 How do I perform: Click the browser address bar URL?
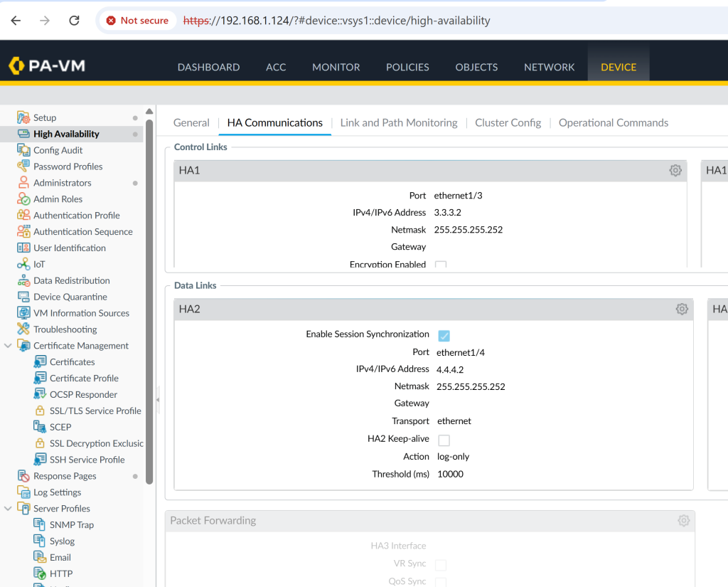point(336,21)
